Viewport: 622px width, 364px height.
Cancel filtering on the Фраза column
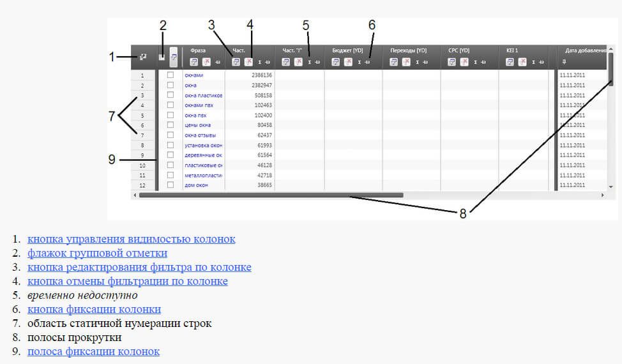click(x=206, y=62)
